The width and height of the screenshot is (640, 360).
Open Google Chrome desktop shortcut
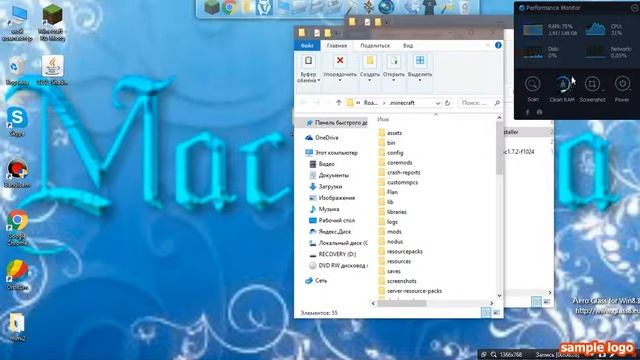[x=17, y=228]
